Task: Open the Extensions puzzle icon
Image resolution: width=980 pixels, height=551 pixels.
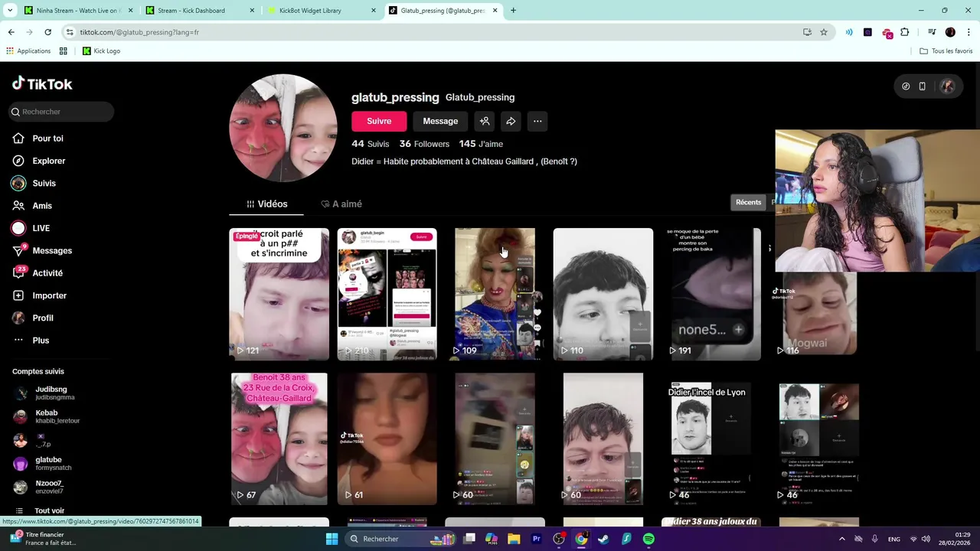Action: pos(905,32)
